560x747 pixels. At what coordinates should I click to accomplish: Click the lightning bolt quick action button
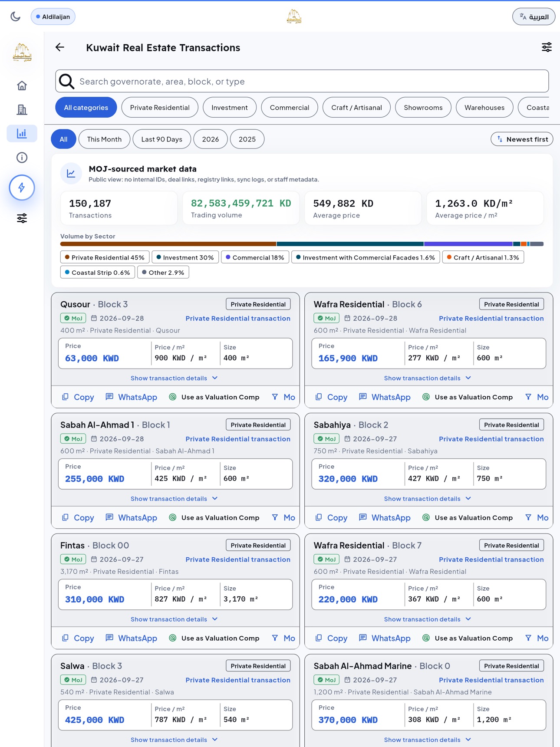point(22,188)
